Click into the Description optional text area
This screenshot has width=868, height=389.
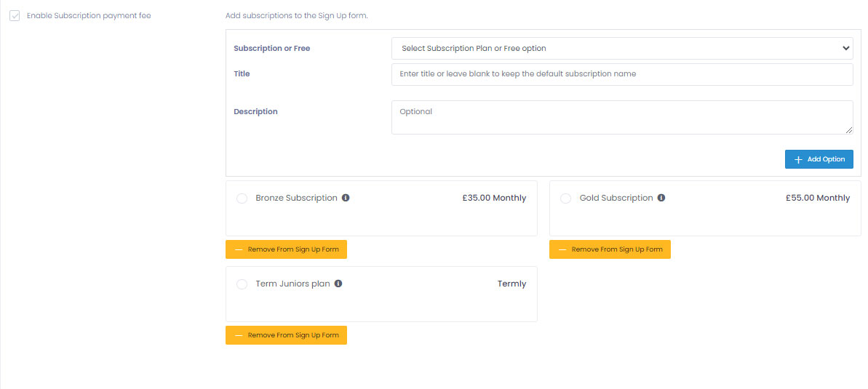point(622,117)
